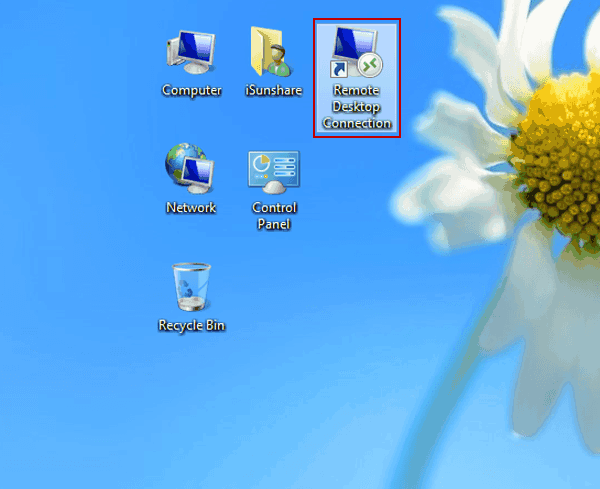Click the "Recycle Bin" label text

click(192, 326)
